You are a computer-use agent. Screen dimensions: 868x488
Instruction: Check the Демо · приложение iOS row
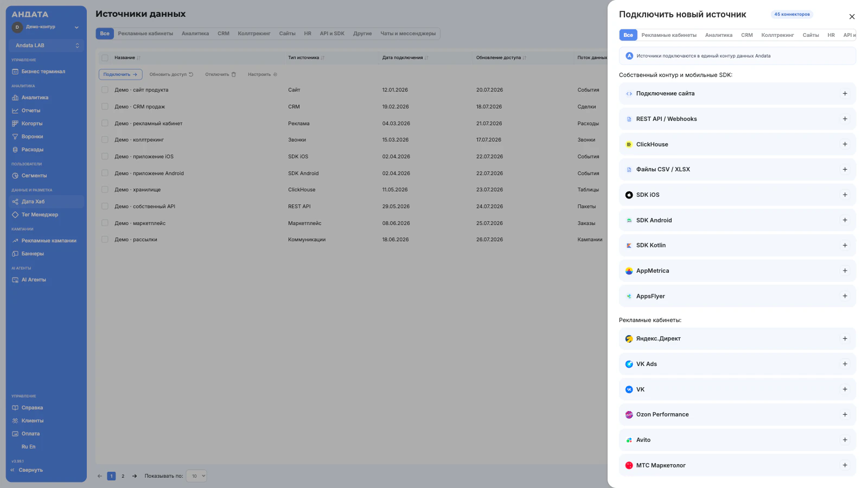click(105, 157)
